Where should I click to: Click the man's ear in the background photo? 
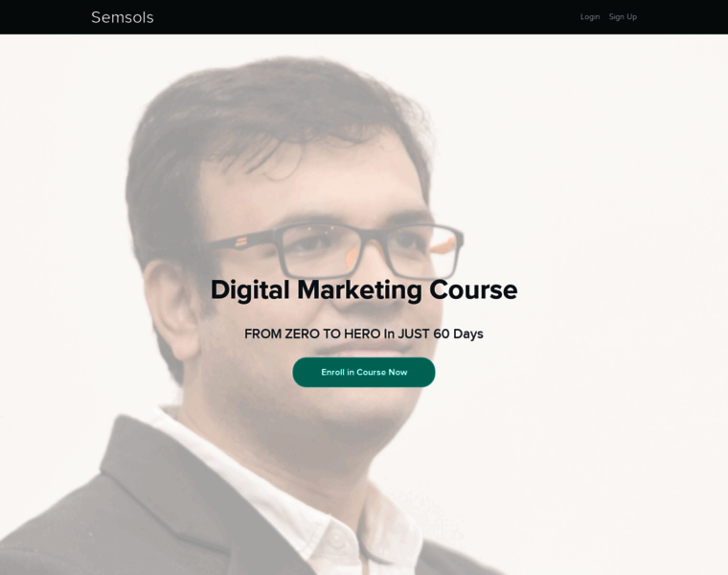pos(171,309)
